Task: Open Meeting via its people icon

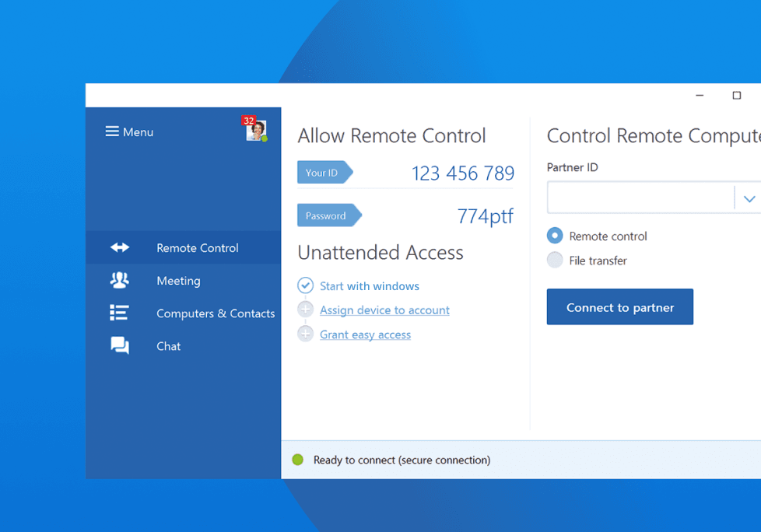Action: point(120,280)
